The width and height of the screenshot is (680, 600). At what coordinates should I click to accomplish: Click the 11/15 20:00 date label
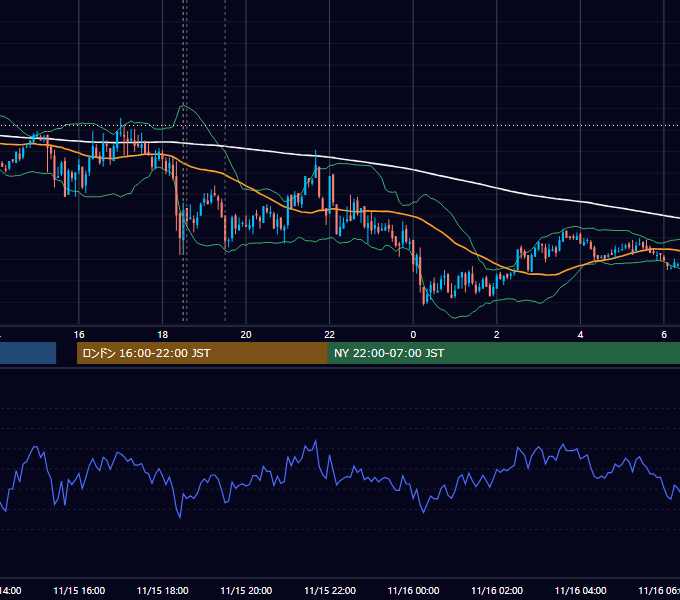click(246, 590)
